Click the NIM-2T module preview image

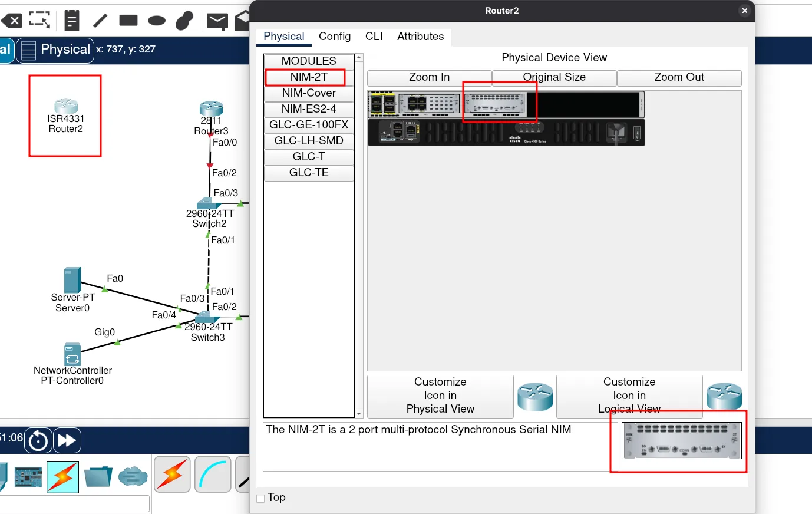(681, 441)
